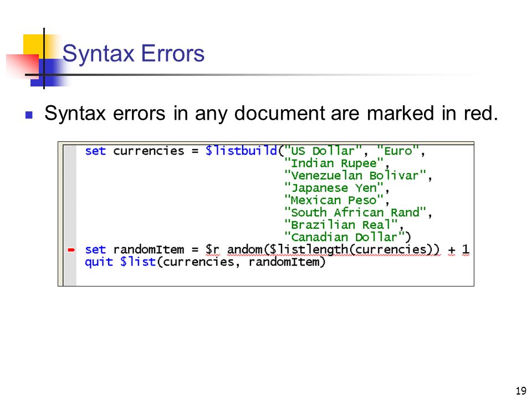532x399 pixels.
Task: Click 'andom($listlength(currencies))' error text
Action: [x=333, y=250]
